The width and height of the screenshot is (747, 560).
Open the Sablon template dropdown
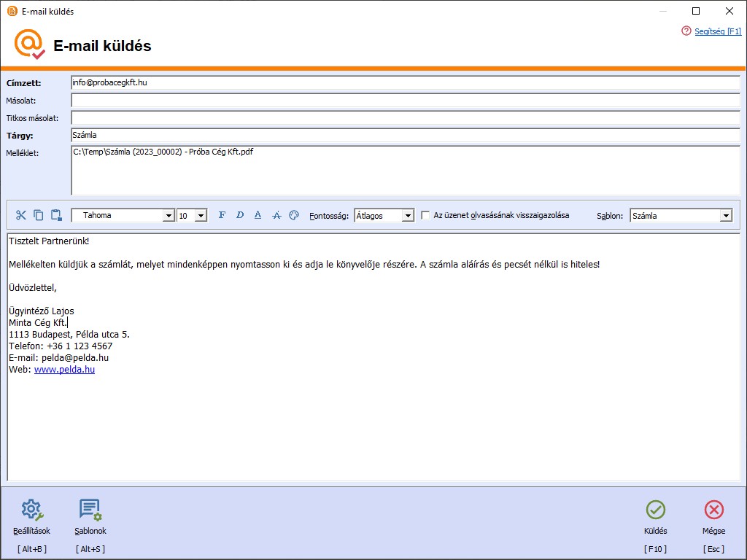(x=725, y=216)
